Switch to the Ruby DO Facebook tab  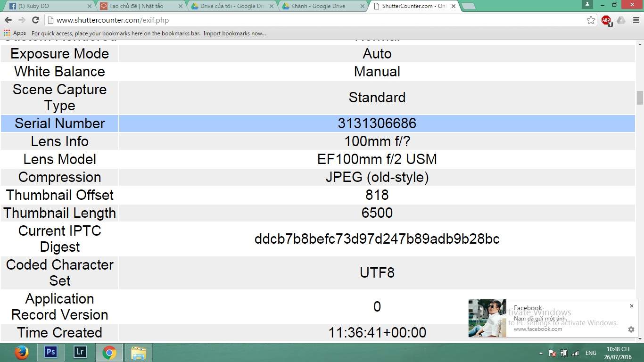pos(47,6)
